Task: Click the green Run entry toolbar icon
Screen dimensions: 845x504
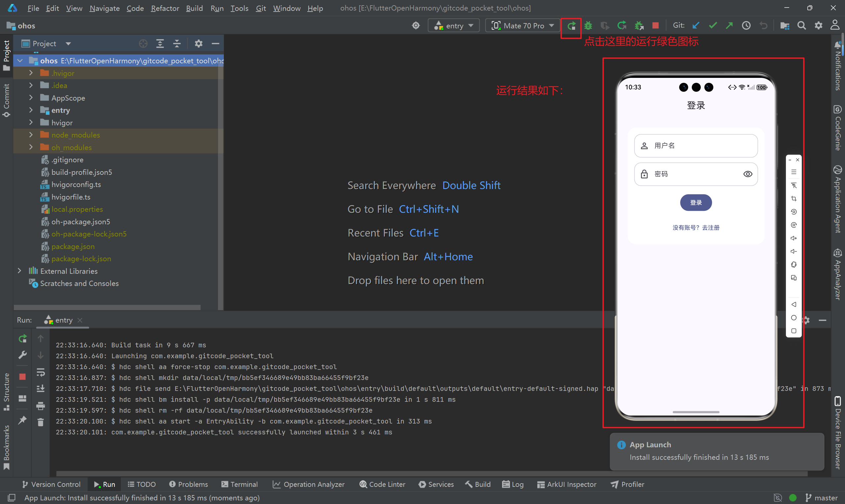Action: tap(571, 26)
